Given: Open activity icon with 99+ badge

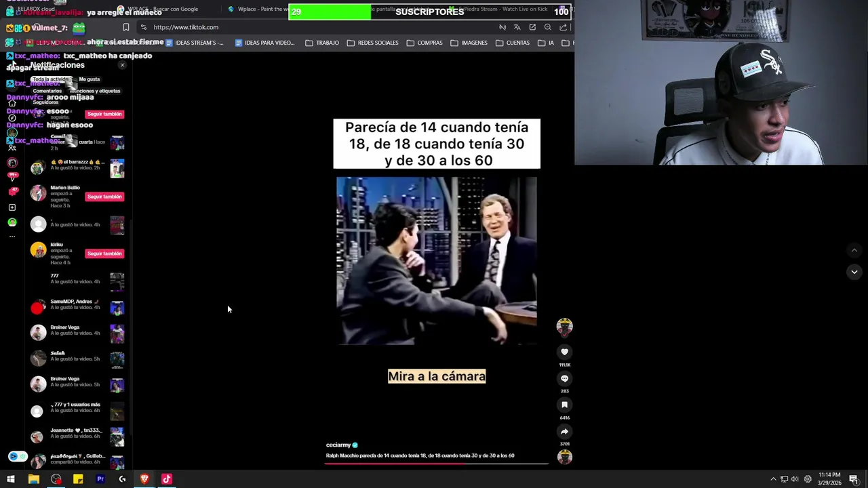Looking at the screenshot, I should point(12,177).
